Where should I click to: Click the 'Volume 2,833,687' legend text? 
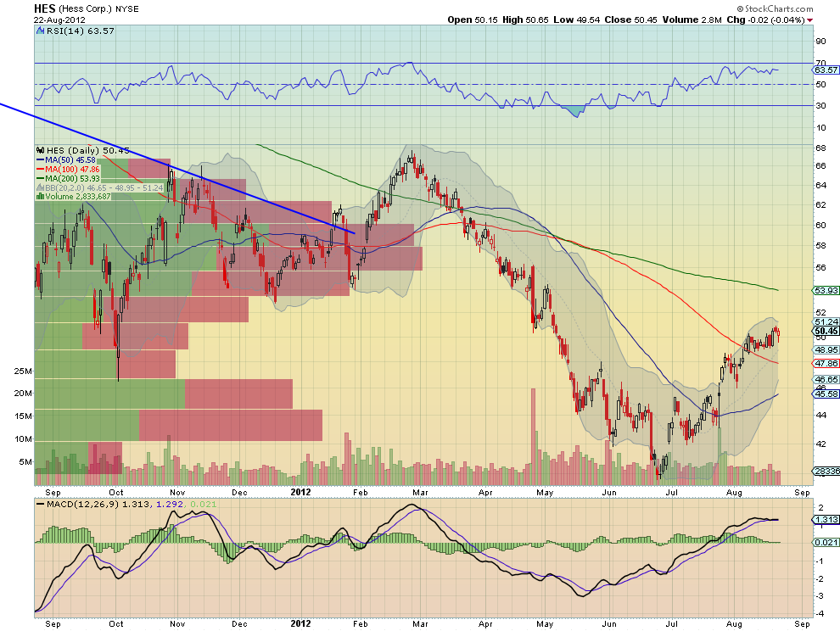click(x=78, y=197)
